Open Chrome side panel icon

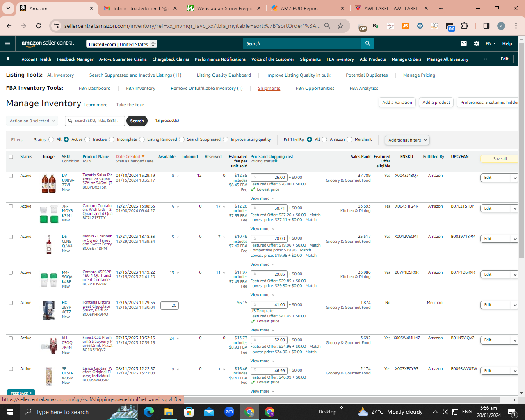[486, 26]
